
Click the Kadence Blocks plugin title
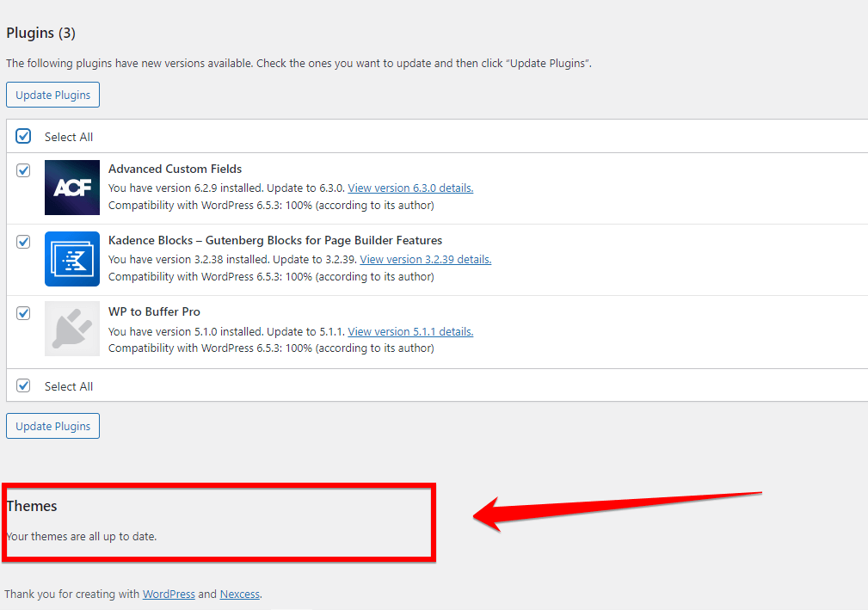[275, 240]
